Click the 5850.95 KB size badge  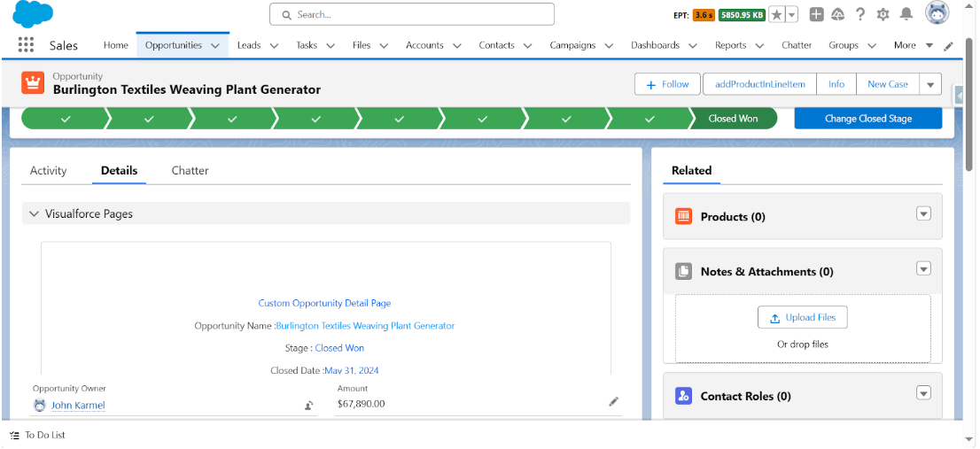742,15
